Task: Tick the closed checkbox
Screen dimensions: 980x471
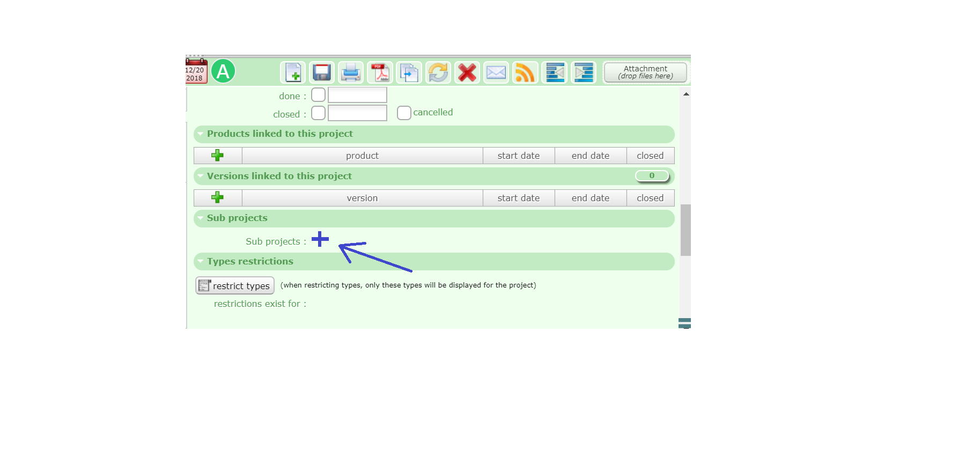Action: 318,113
